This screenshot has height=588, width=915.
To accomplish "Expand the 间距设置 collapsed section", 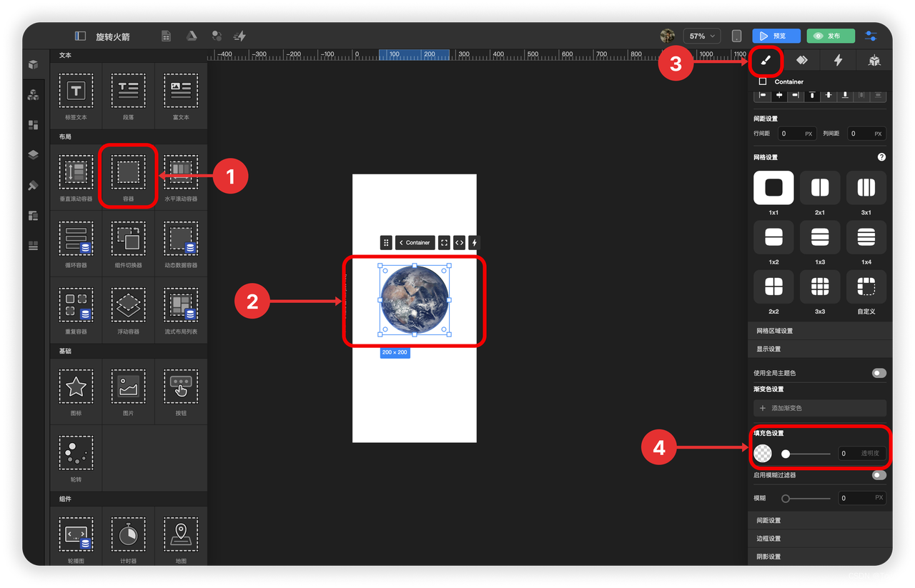I will [820, 520].
